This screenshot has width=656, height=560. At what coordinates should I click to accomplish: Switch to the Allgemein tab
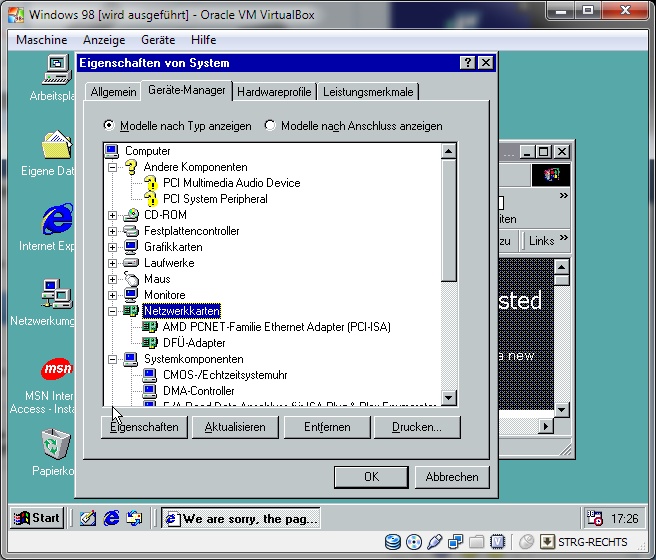(x=113, y=92)
